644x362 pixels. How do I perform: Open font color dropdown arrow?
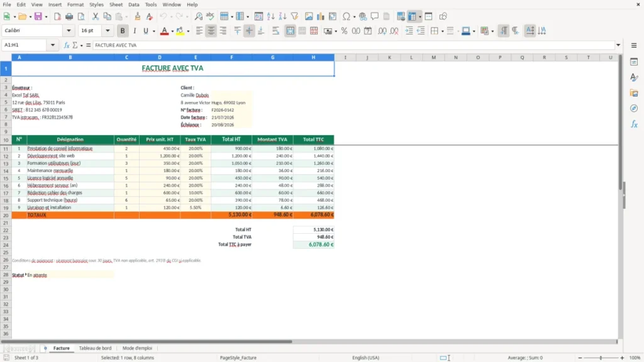172,31
